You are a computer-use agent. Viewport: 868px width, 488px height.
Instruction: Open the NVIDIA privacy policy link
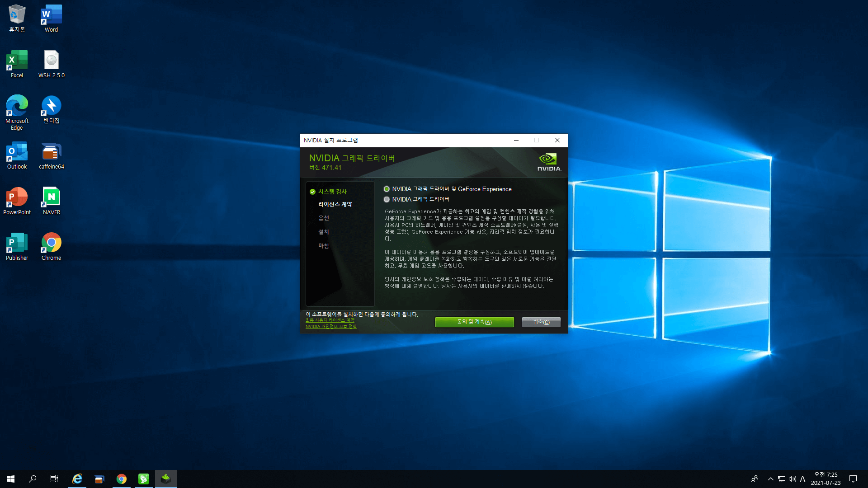click(x=331, y=326)
